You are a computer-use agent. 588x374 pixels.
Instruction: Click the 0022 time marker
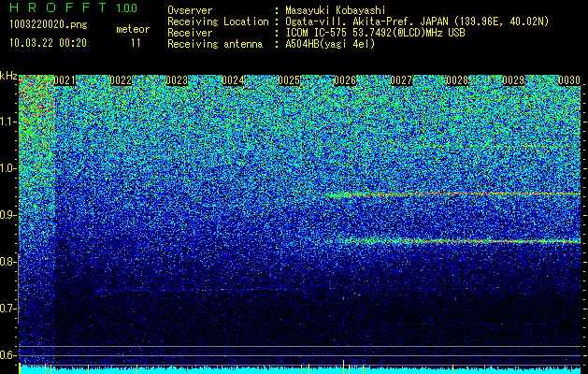pos(122,80)
